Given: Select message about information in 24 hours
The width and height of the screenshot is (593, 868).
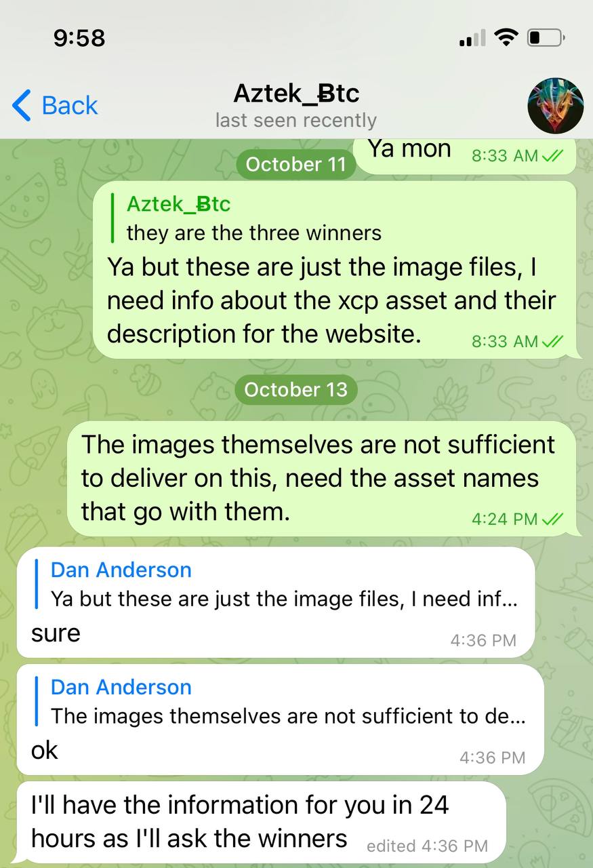Looking at the screenshot, I should coord(261,822).
